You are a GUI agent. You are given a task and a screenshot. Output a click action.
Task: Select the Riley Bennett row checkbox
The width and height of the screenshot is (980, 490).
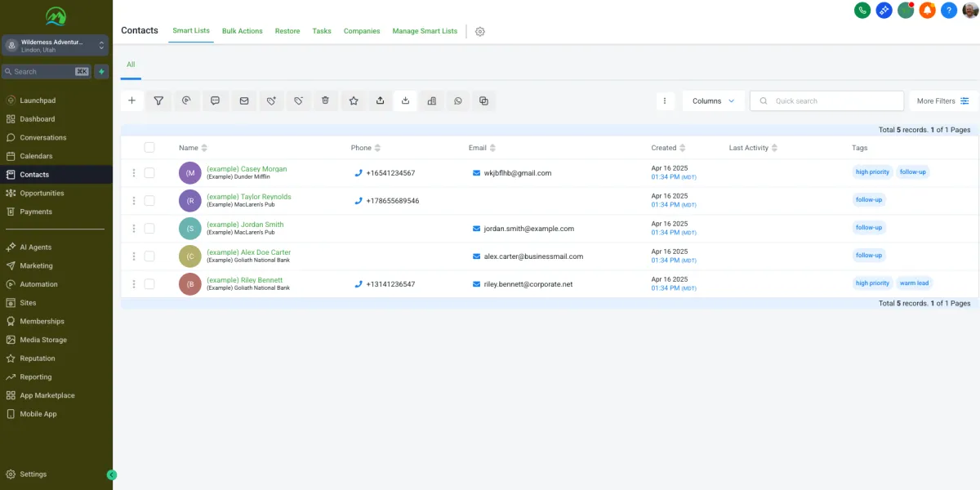tap(149, 284)
